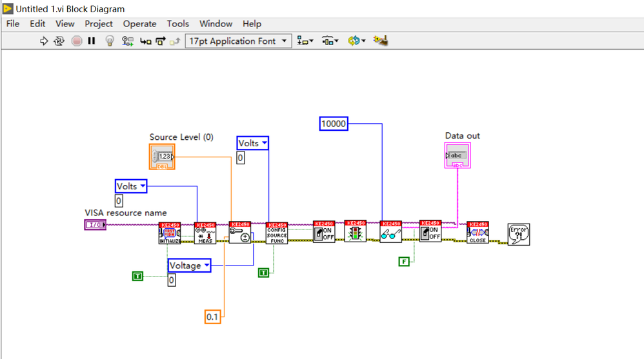Click the Source Level (0) label

pos(181,137)
